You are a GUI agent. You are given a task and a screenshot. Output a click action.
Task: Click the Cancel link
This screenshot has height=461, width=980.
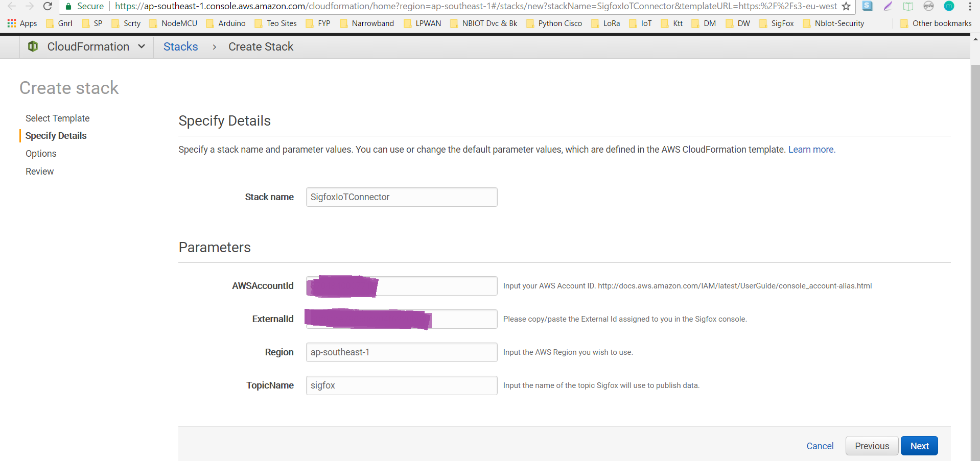[x=820, y=446]
